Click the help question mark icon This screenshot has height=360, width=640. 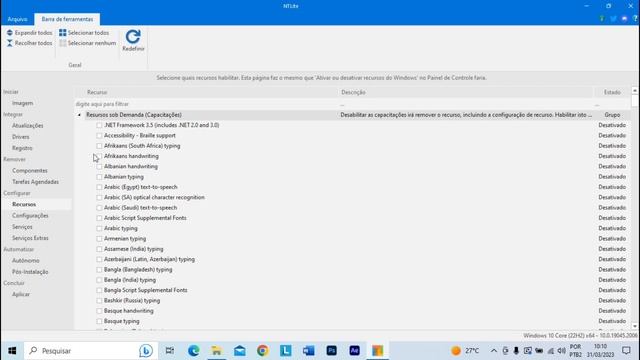point(636,19)
